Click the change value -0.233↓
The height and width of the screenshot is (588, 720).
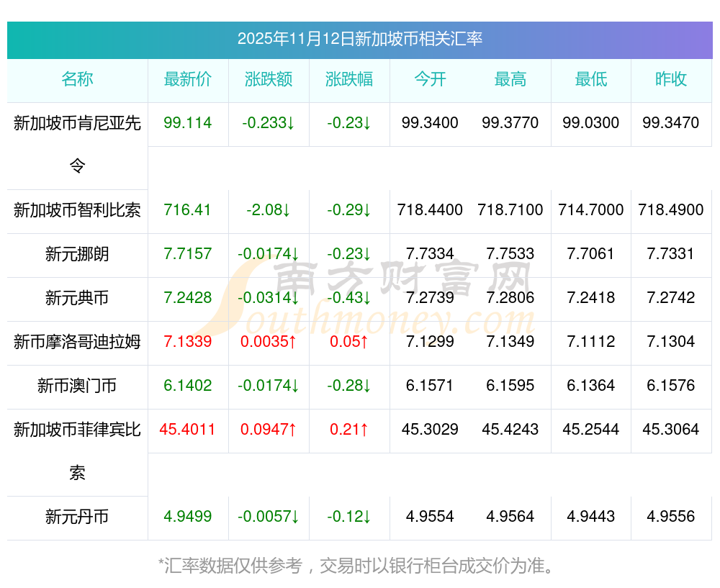269,122
